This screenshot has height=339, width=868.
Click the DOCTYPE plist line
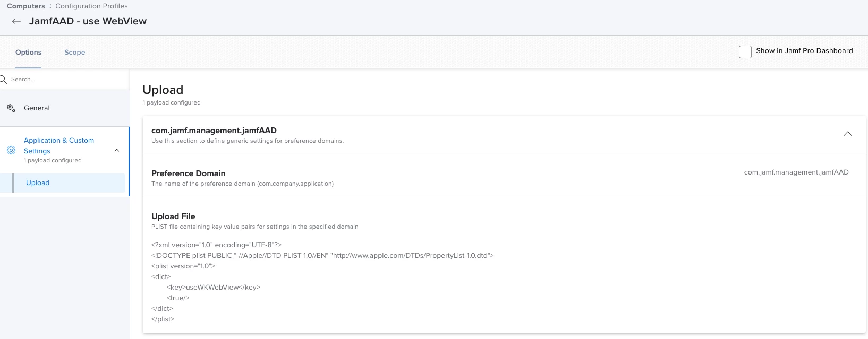322,256
